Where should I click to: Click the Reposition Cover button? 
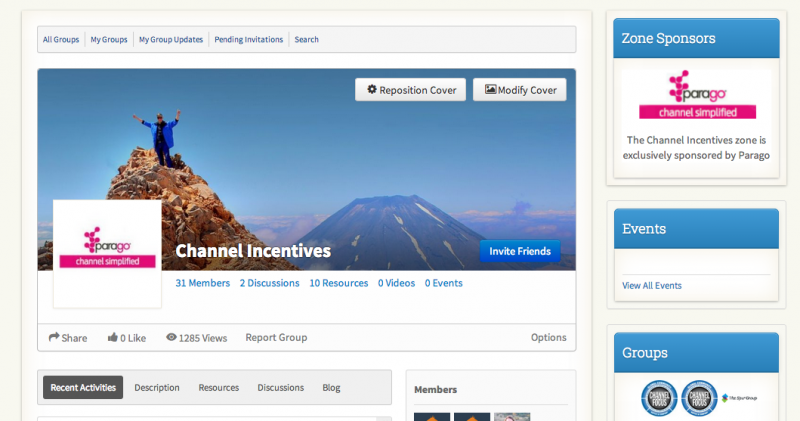[x=411, y=90]
